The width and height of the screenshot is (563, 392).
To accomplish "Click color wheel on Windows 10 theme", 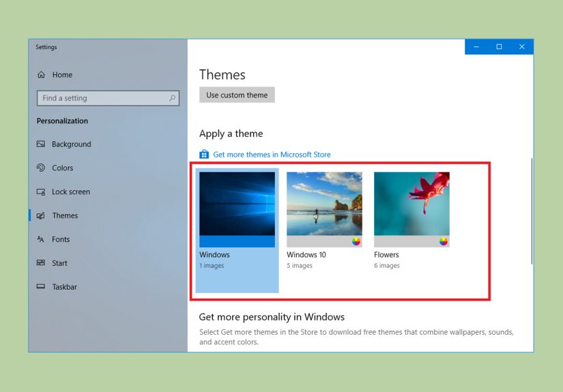I will coord(356,241).
